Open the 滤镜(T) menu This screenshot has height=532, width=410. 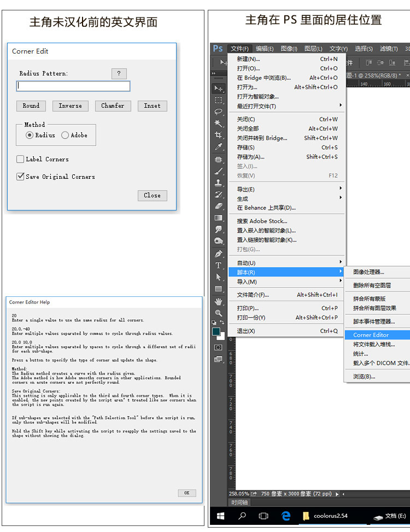pos(389,49)
